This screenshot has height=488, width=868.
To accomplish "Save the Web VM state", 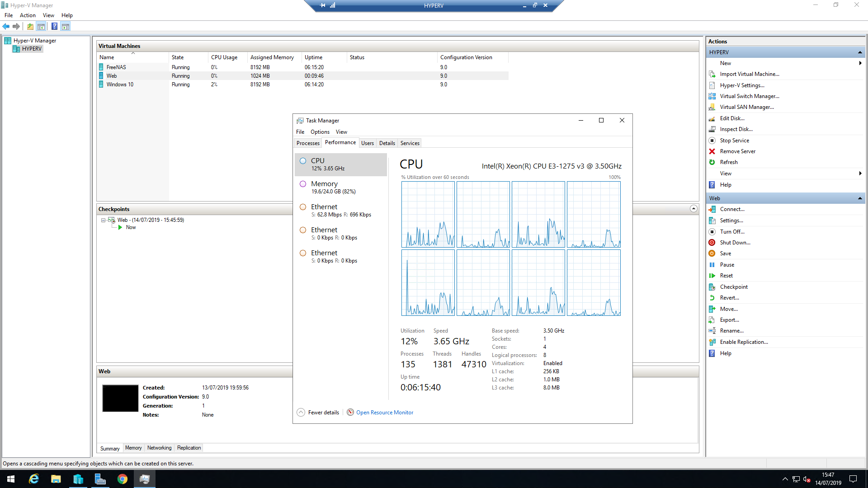I will tap(725, 253).
